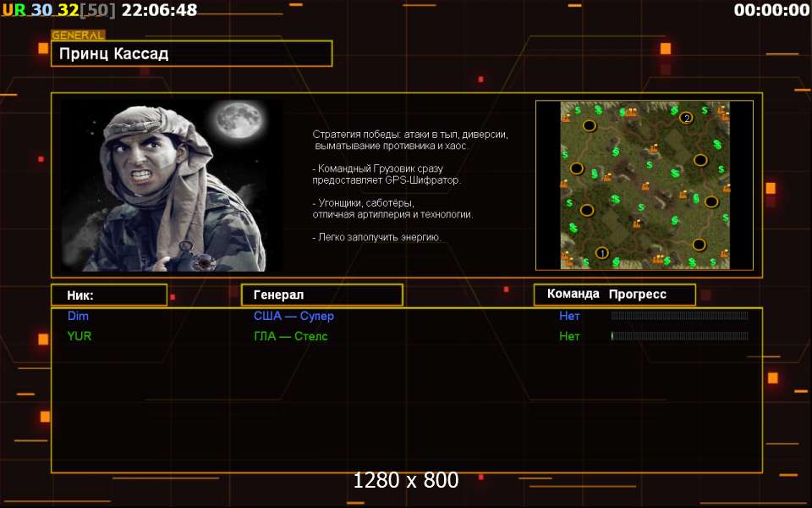The image size is (812, 508).
Task: Click Dim's loading progress bar
Action: [x=679, y=316]
